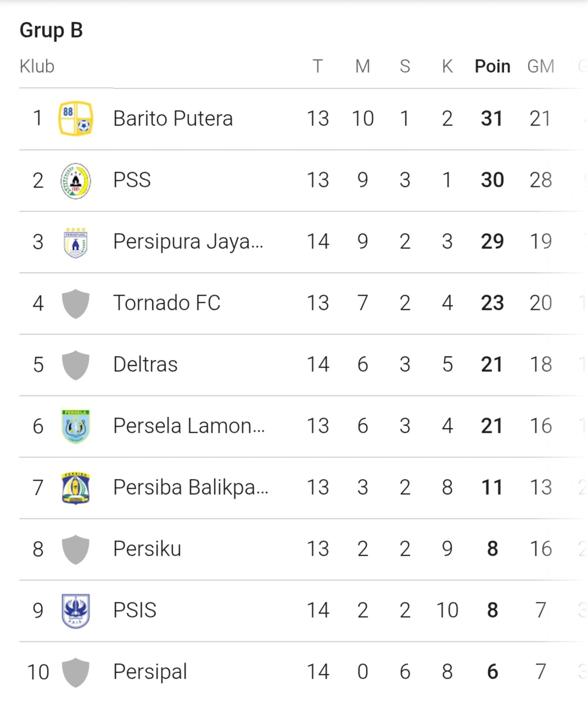Click the Poin column header

coord(492,66)
